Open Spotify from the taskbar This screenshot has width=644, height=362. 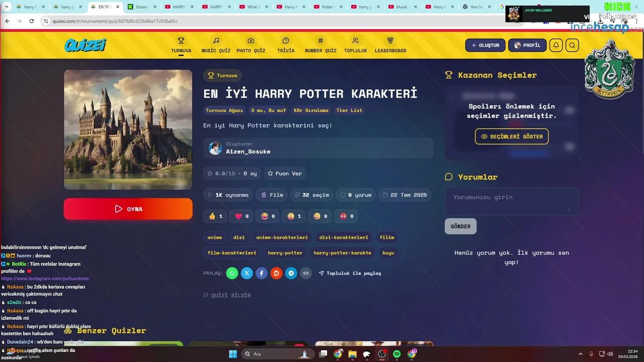[x=396, y=354]
